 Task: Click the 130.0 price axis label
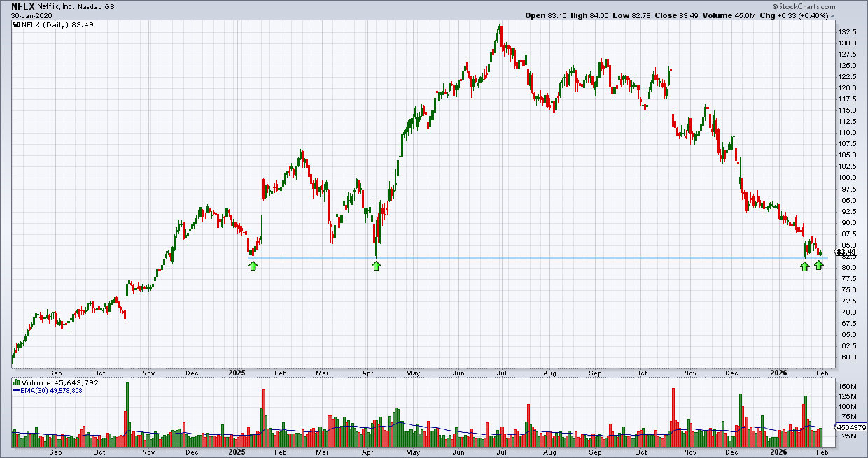pos(847,43)
